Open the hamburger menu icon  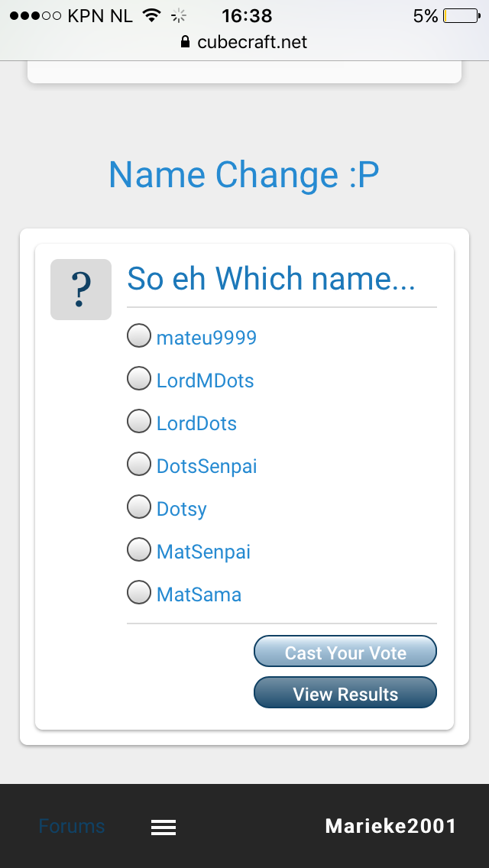(x=164, y=827)
